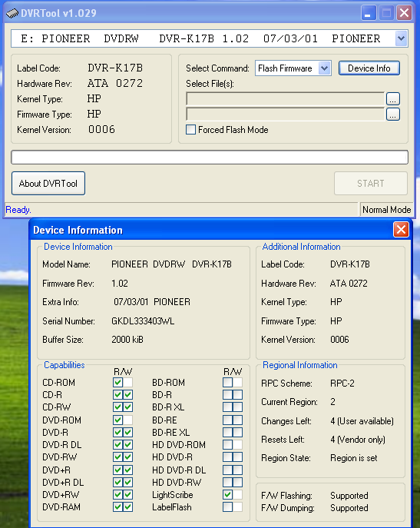The width and height of the screenshot is (420, 528).
Task: Click the START button
Action: [x=371, y=184]
